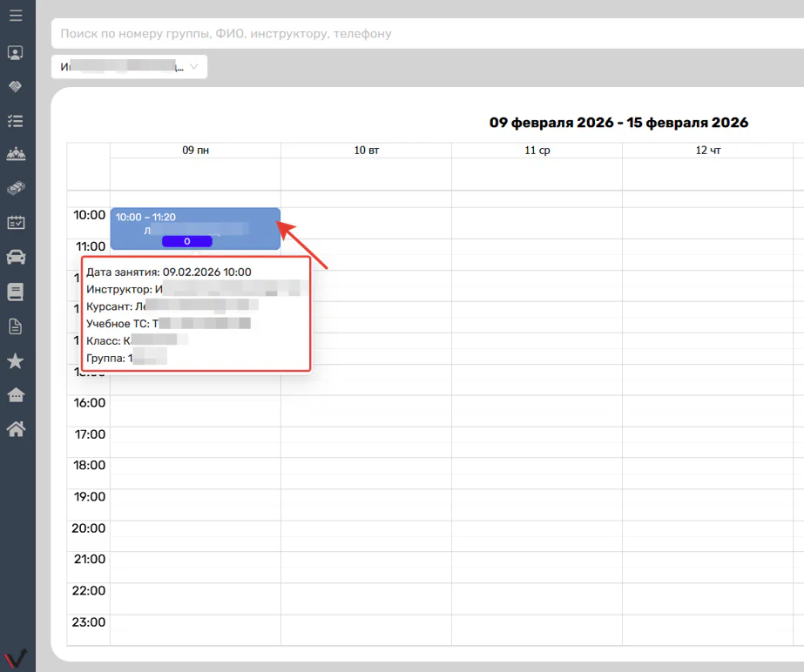Open the car vehicles icon
The height and width of the screenshot is (672, 804).
16,257
